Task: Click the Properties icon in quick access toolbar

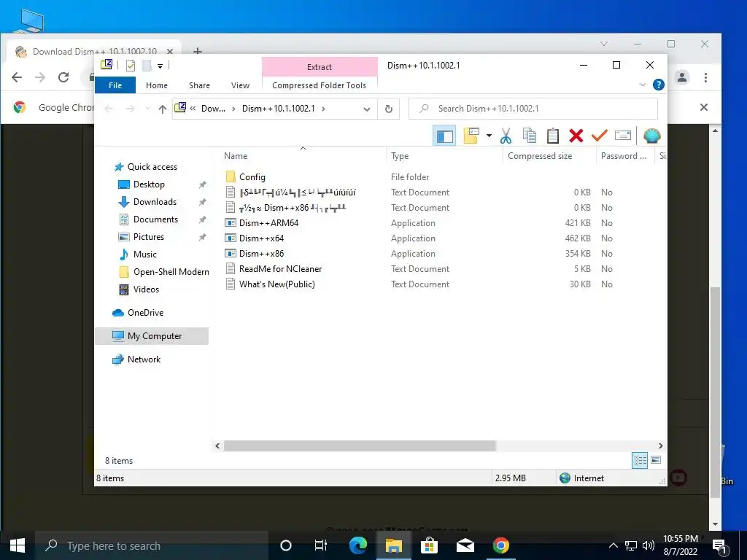Action: coord(130,66)
